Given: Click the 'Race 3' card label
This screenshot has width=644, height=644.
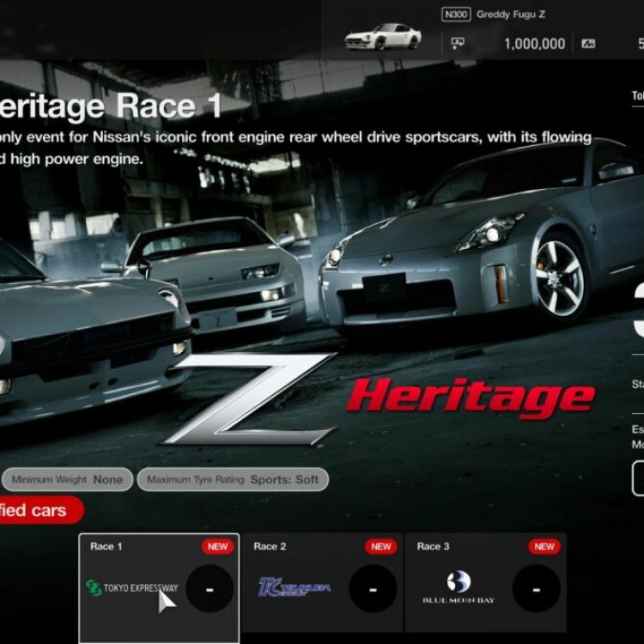Looking at the screenshot, I should 433,546.
